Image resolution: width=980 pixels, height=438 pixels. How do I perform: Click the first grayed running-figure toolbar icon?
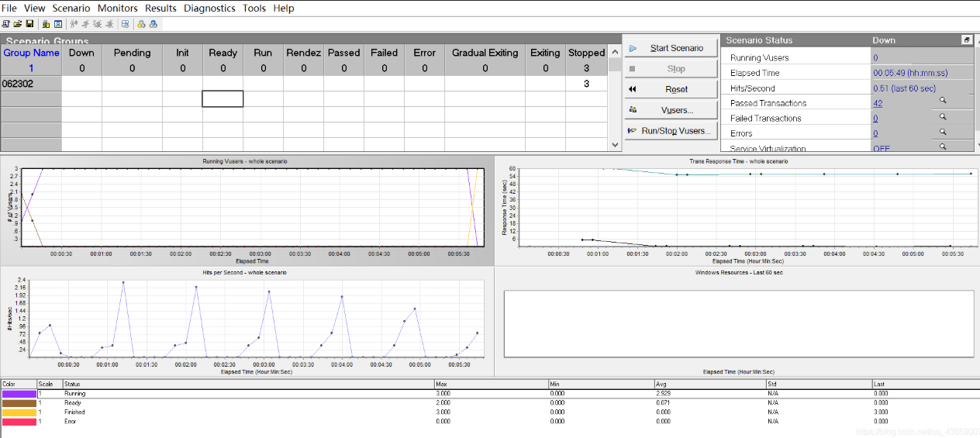tap(74, 24)
